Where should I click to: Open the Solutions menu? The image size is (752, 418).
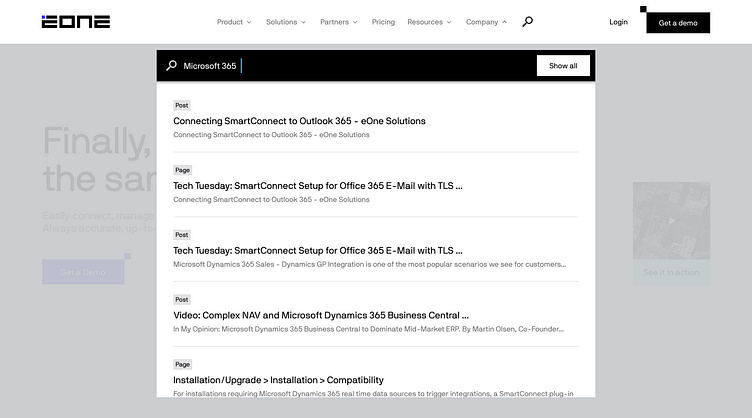pos(282,22)
